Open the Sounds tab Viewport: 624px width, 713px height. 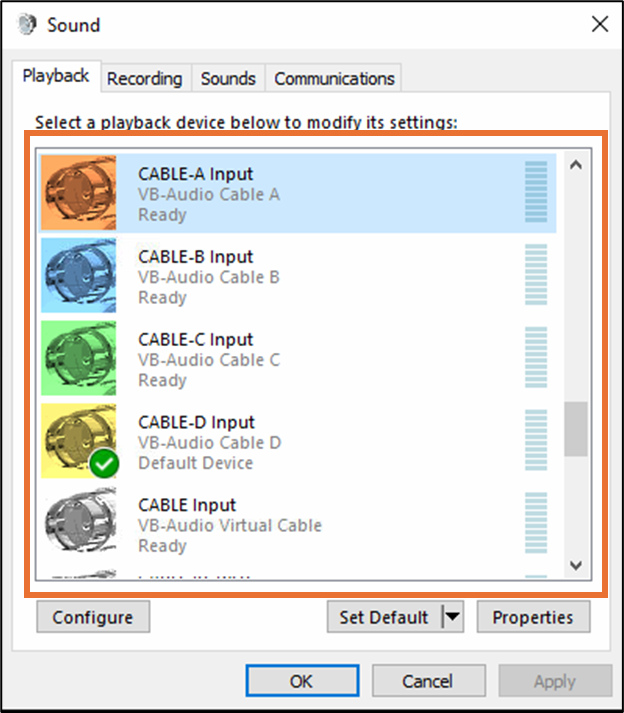point(228,79)
